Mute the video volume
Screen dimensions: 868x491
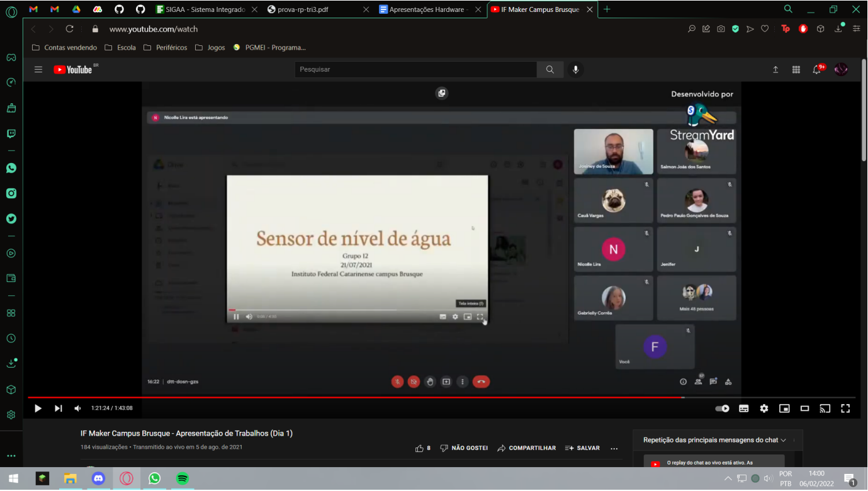pos(78,409)
